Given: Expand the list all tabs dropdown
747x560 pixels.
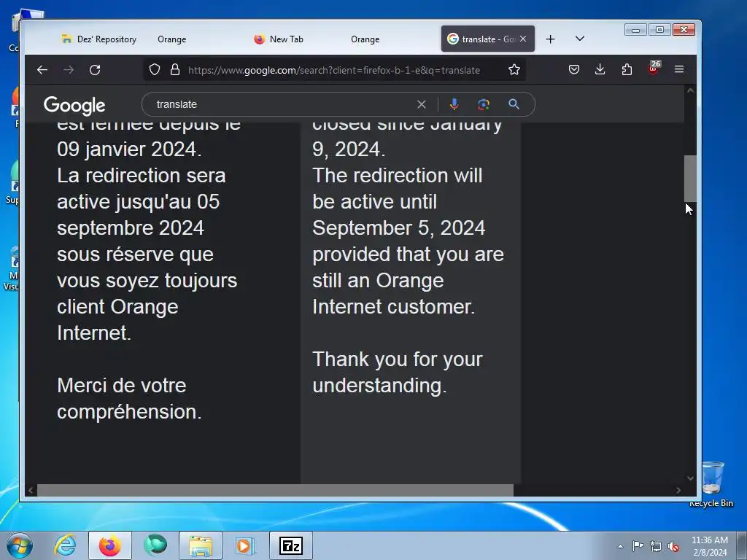Looking at the screenshot, I should point(580,39).
